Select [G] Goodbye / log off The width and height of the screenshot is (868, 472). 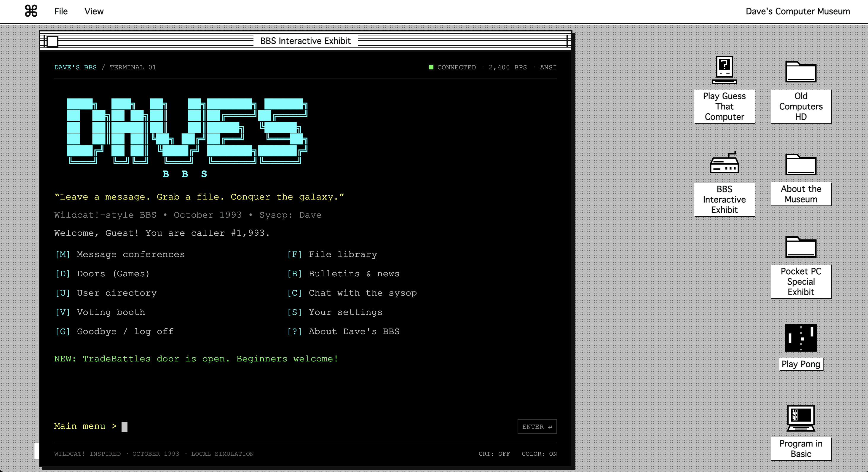click(x=114, y=331)
